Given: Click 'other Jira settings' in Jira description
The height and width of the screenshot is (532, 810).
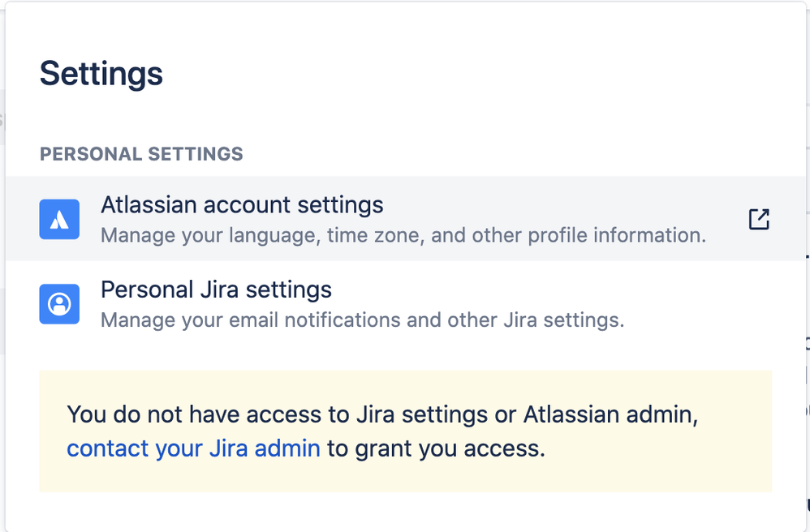Looking at the screenshot, I should pos(536,320).
